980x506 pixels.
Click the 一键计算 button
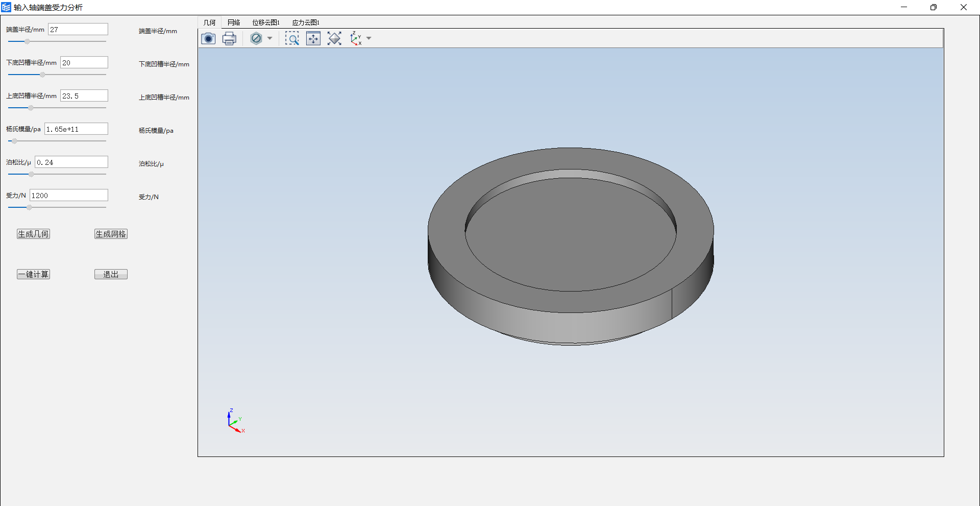pos(33,274)
